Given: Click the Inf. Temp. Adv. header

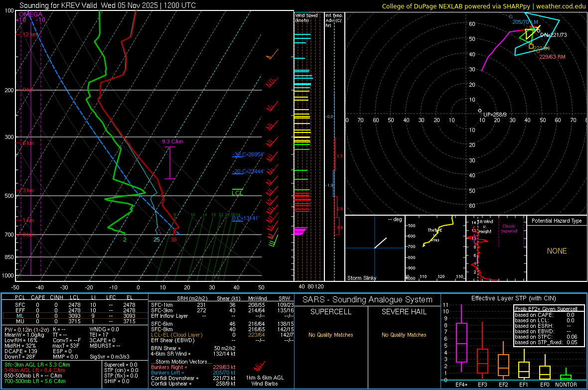Looking at the screenshot, I should [333, 20].
